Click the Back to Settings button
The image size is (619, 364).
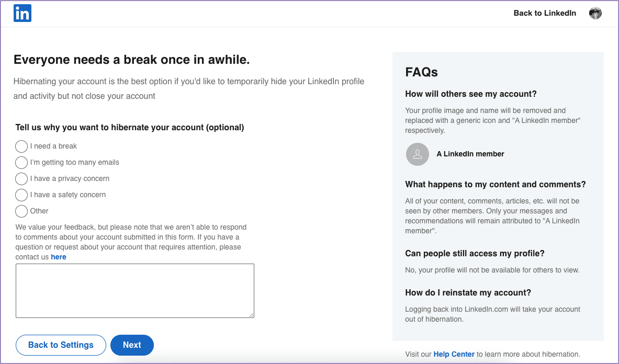61,345
